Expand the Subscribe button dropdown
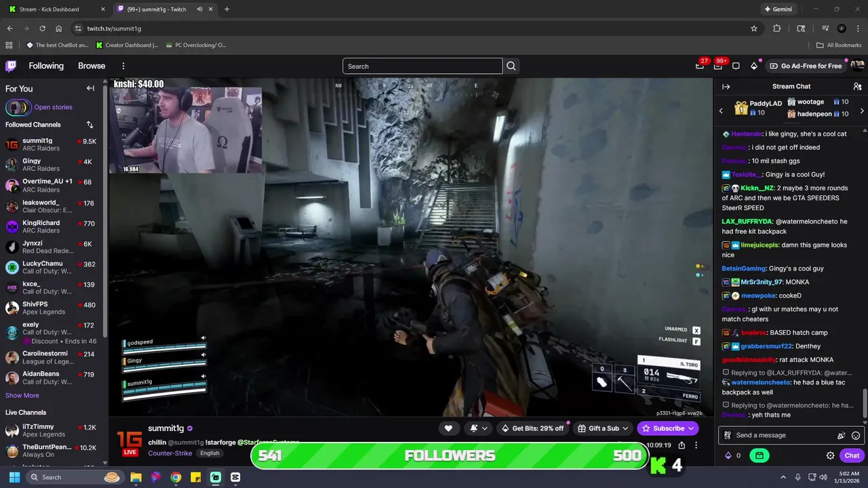The image size is (868, 488). click(691, 428)
